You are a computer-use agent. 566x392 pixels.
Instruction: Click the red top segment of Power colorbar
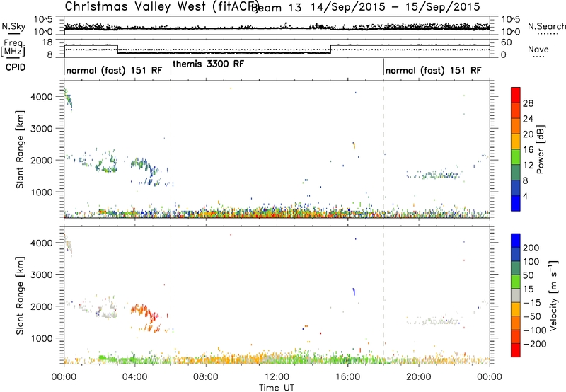516,95
